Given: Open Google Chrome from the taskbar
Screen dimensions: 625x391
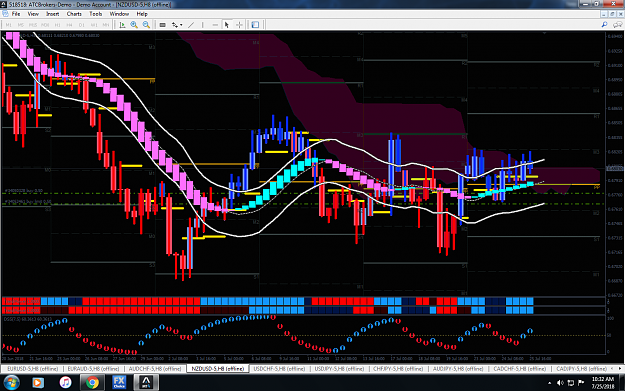Looking at the screenshot, I should (92, 383).
